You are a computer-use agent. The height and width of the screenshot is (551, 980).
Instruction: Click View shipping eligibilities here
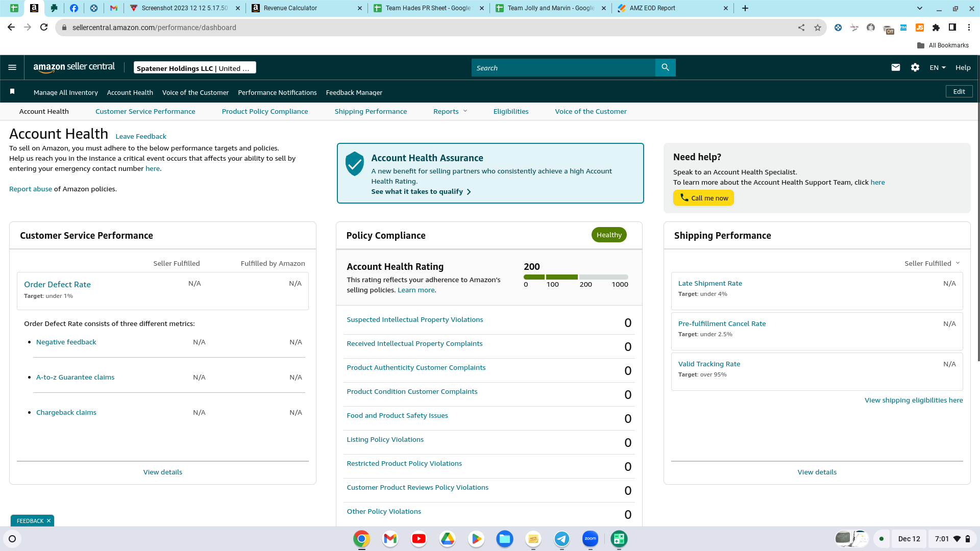click(x=914, y=400)
